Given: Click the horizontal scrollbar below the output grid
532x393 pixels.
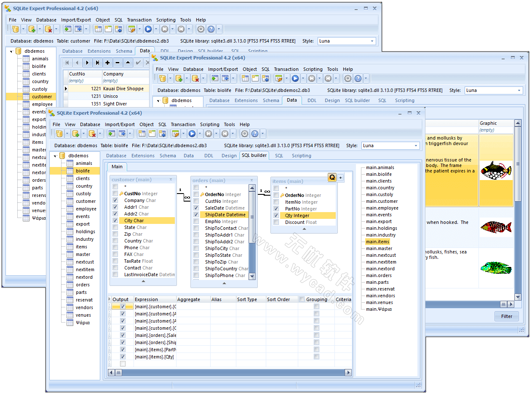Looking at the screenshot, I should 227,372.
